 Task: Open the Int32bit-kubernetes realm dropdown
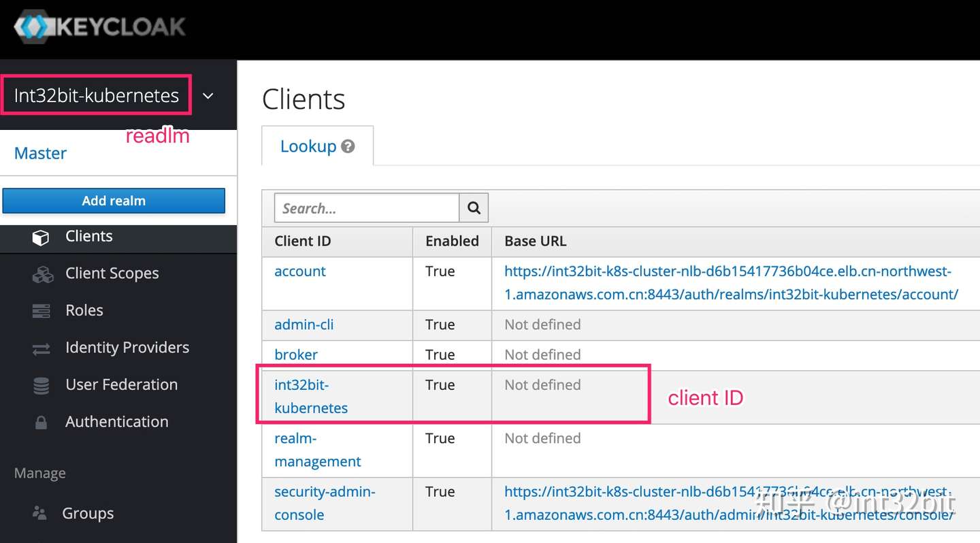[x=97, y=95]
